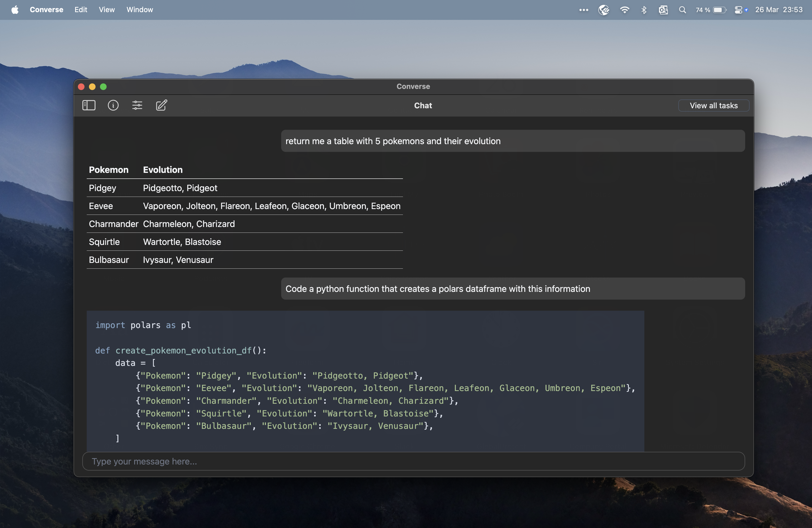
Task: Click the Evolution table header
Action: pos(163,170)
